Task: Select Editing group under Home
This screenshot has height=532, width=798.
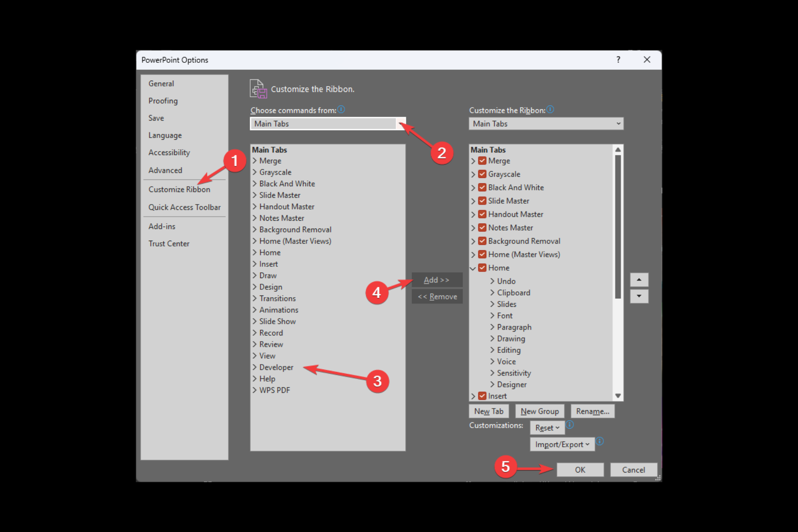Action: (x=509, y=350)
